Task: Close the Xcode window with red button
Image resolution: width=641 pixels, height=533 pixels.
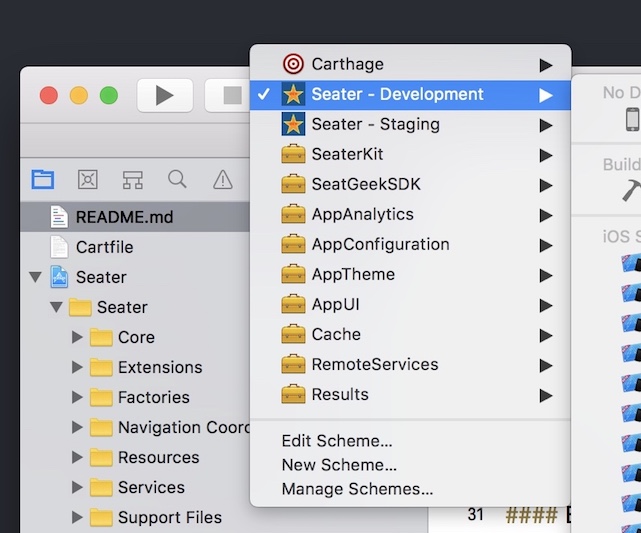Action: click(x=49, y=95)
